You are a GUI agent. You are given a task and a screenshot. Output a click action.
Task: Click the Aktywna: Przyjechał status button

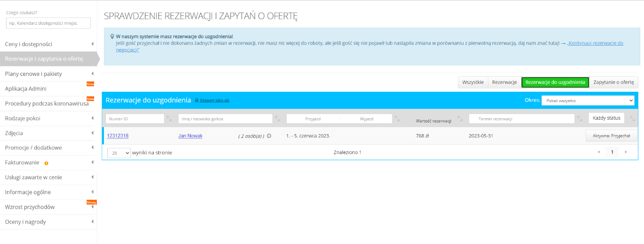611,136
